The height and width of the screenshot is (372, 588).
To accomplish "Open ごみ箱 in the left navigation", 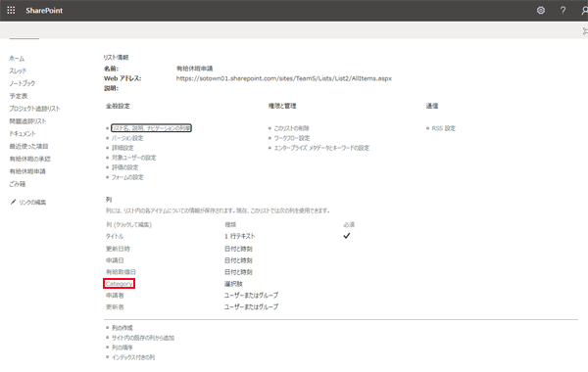I will [x=18, y=184].
